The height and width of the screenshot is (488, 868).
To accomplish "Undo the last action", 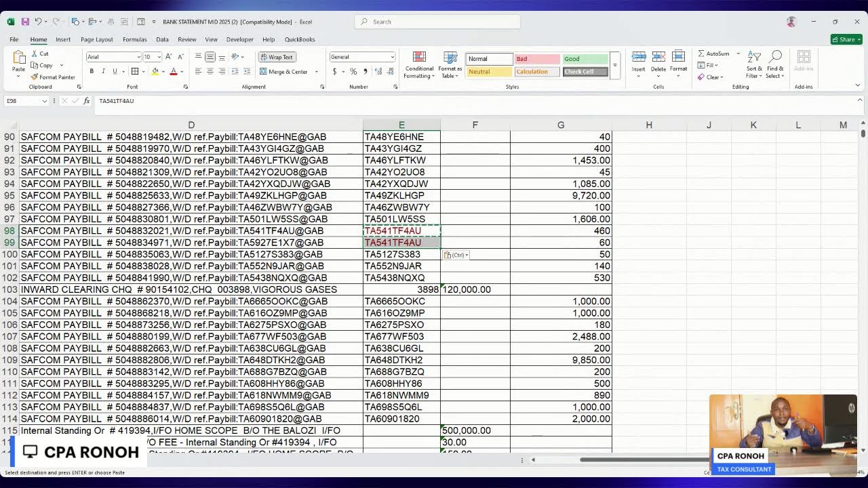I will pos(39,22).
